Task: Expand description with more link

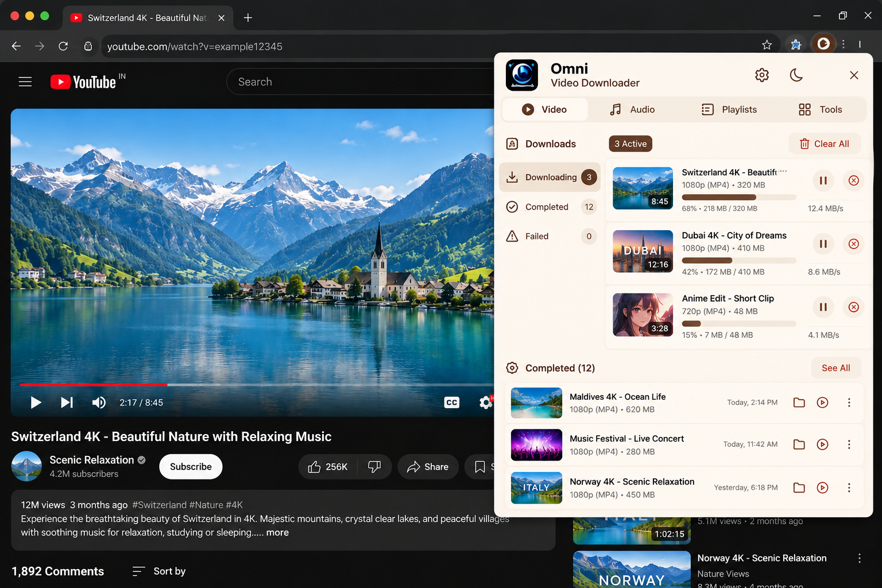Action: click(x=277, y=532)
